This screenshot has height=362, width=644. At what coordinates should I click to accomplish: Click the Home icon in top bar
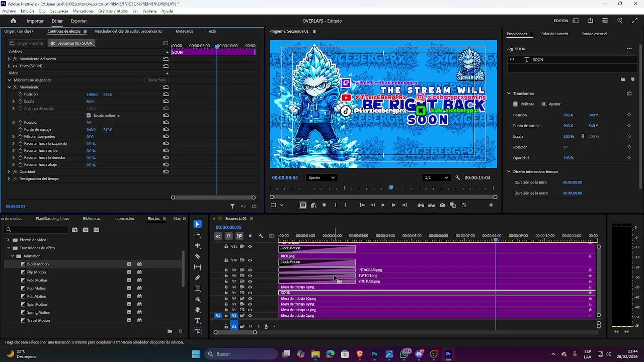14,21
